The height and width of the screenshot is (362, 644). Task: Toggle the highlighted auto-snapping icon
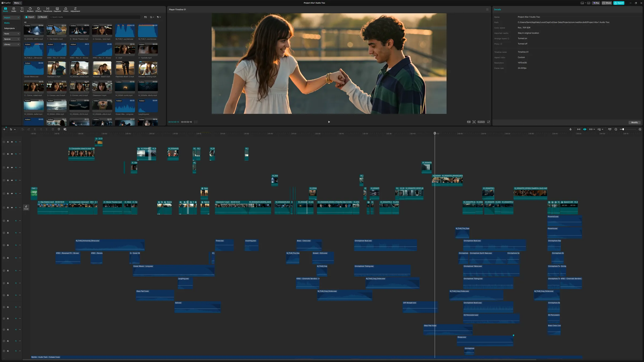point(585,129)
